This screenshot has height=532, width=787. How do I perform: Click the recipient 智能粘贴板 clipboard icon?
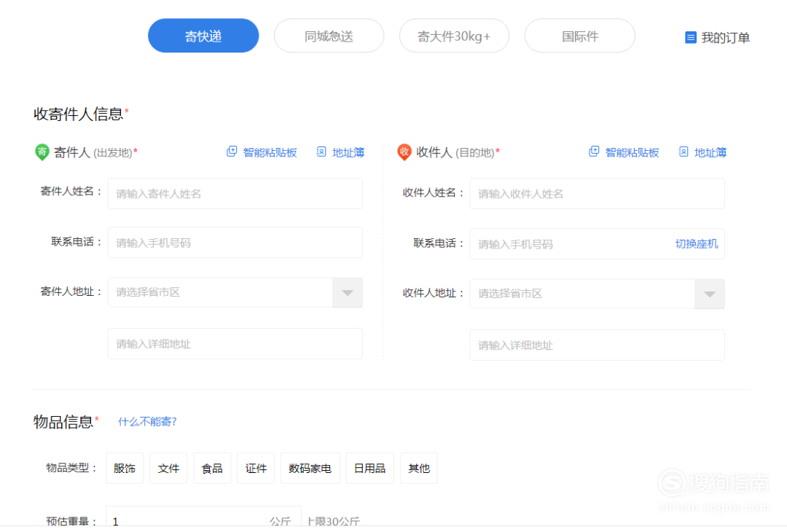[594, 152]
